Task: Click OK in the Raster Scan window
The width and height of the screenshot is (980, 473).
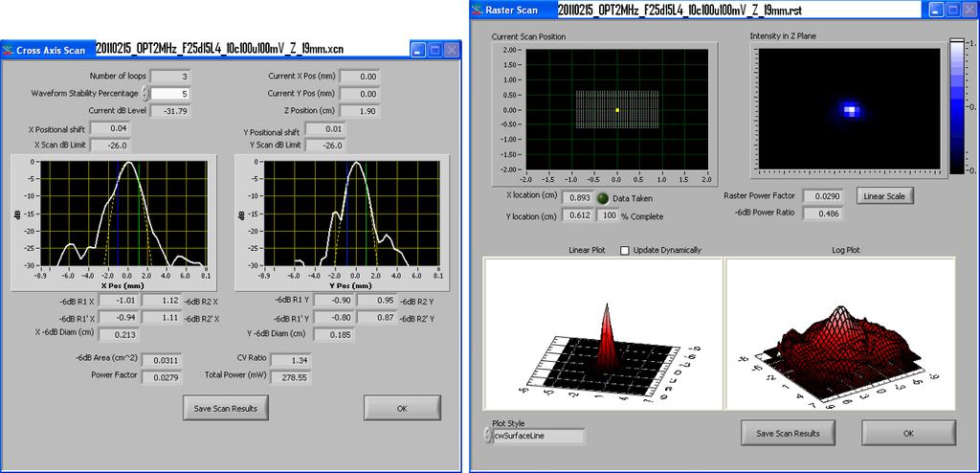Action: coord(908,433)
